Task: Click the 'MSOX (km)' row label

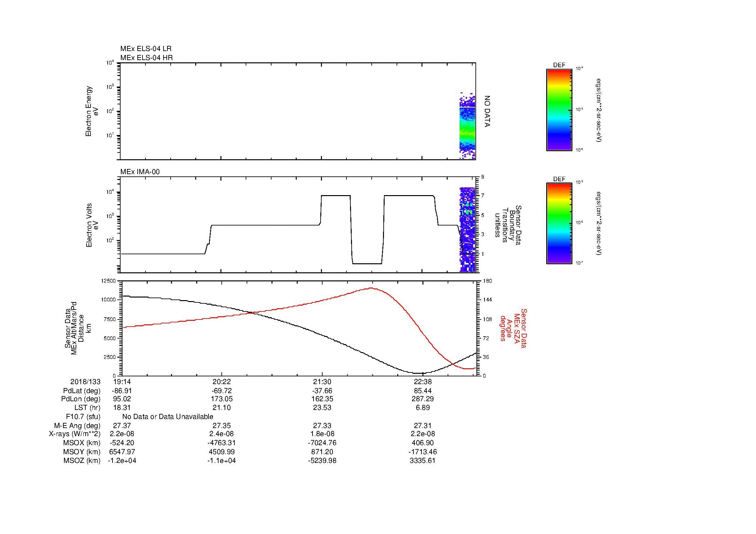Action: click(82, 443)
